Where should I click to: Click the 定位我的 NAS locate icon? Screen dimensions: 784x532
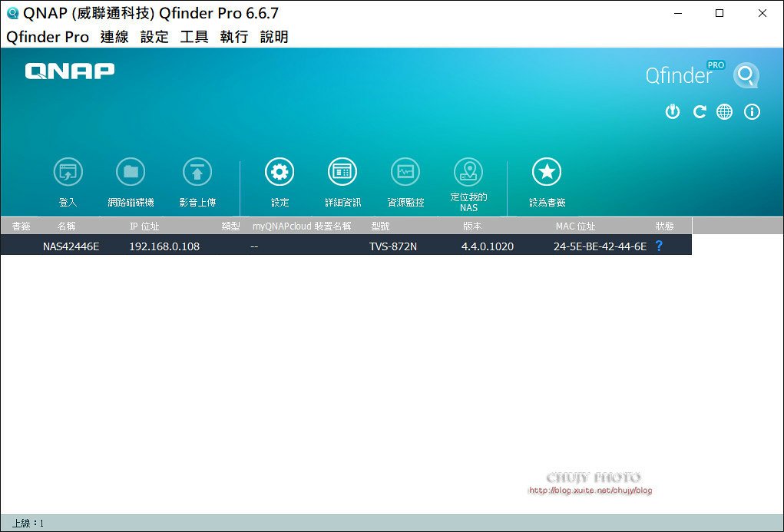468,172
